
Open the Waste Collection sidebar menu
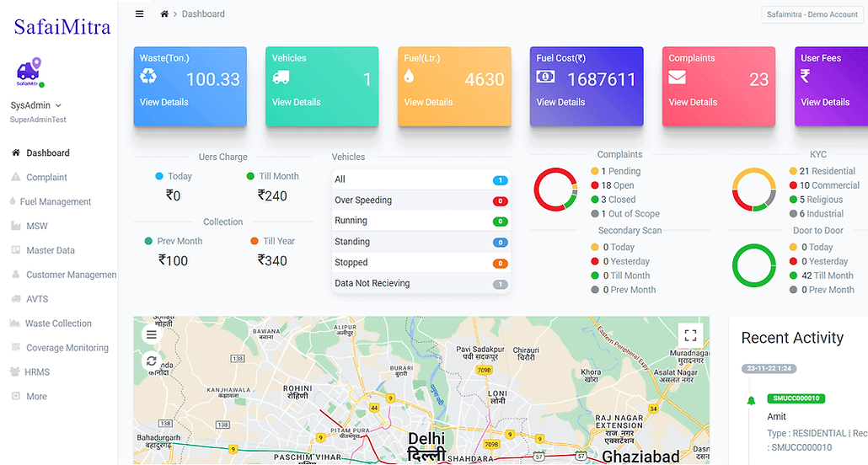[x=58, y=323]
